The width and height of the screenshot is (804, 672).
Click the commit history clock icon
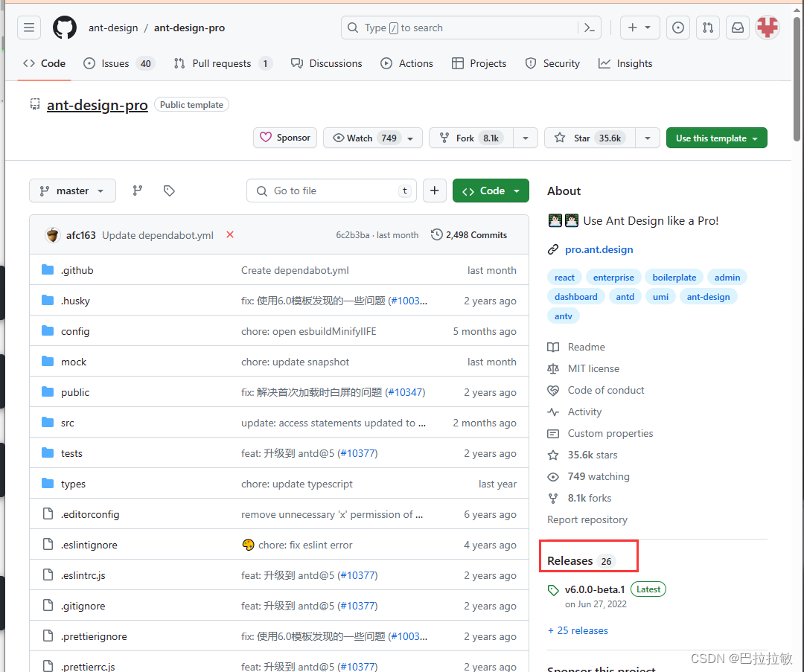(436, 234)
